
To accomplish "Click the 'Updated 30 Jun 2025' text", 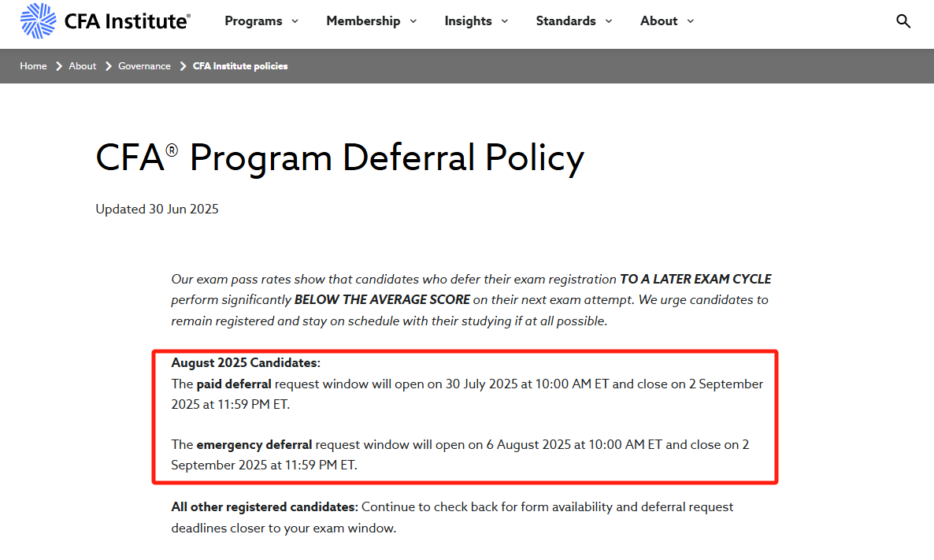I will pos(158,209).
